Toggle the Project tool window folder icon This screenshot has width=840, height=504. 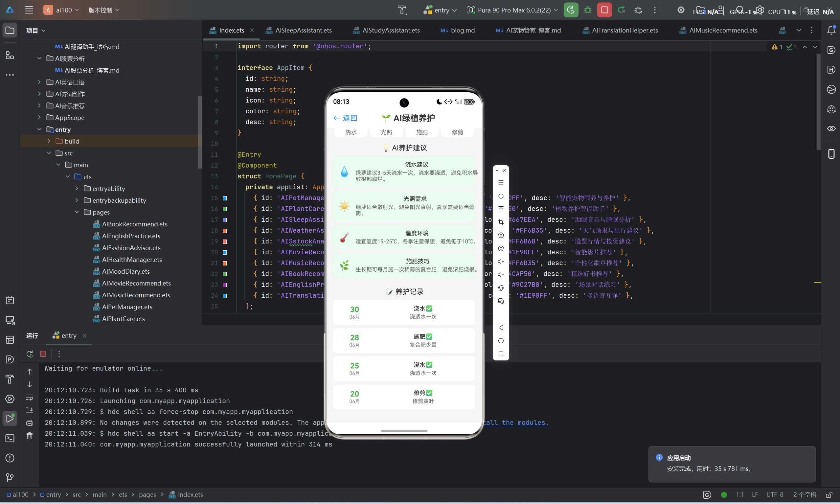click(10, 30)
